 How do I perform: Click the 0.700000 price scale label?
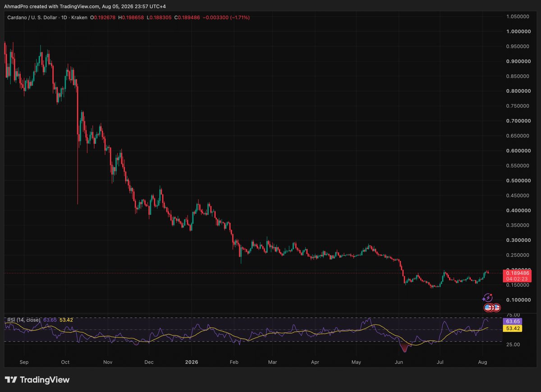(x=518, y=121)
